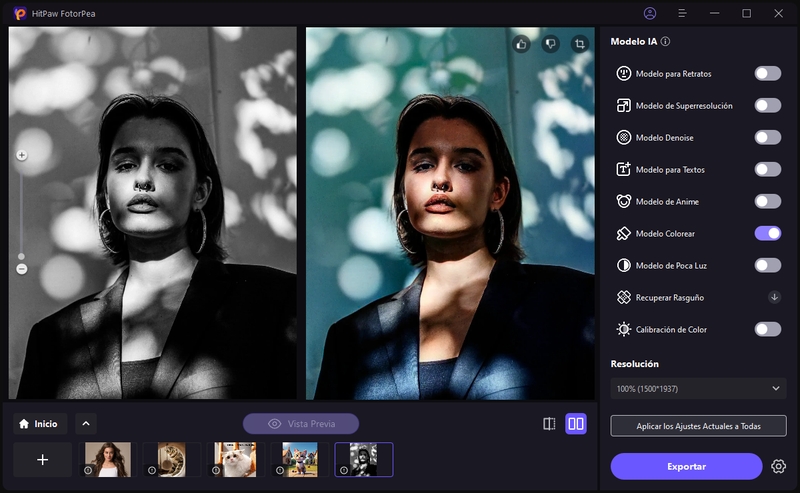Viewport: 800px width, 493px height.
Task: Open the settings gear next to Exportar
Action: click(779, 466)
